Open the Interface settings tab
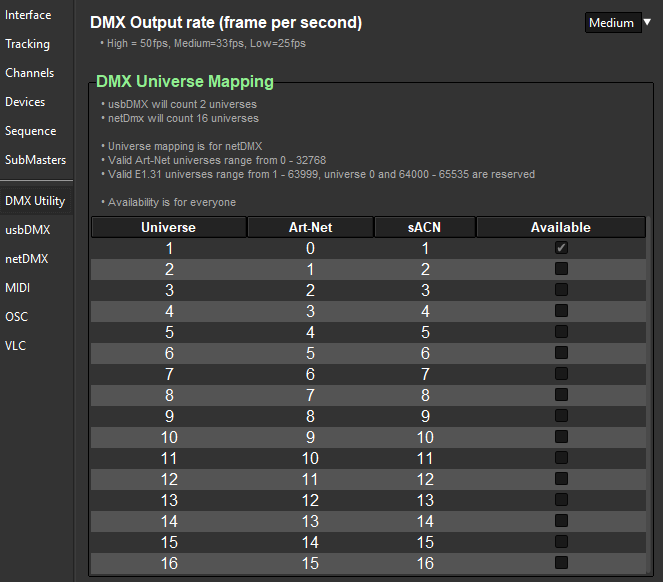 click(28, 15)
